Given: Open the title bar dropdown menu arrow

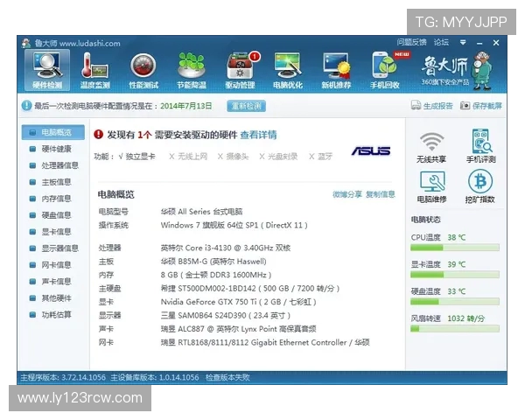Looking at the screenshot, I should click(463, 43).
